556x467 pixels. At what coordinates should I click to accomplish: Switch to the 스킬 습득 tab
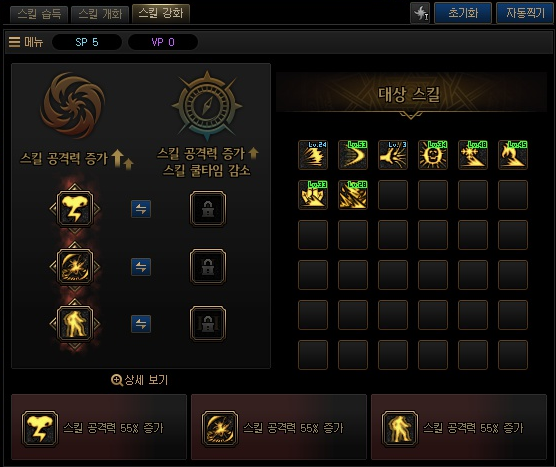(x=39, y=14)
